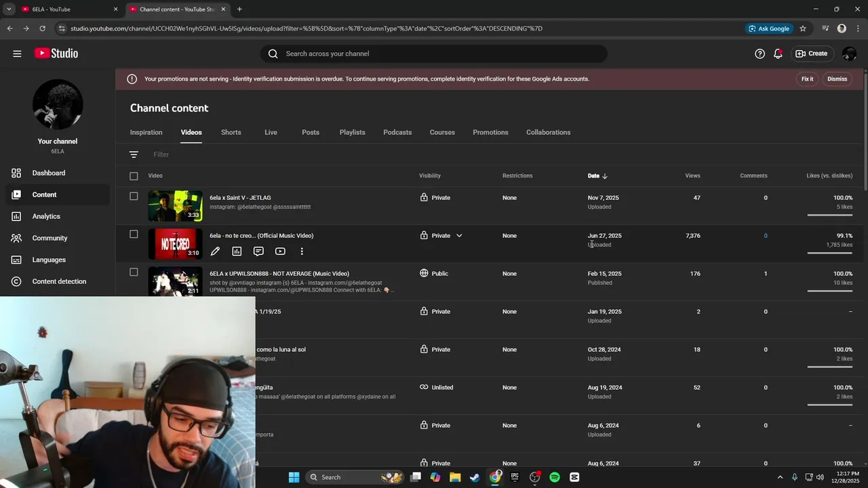Open the NOT AVERAGE video thumbnail
Screen dimensions: 868x488
(176, 281)
